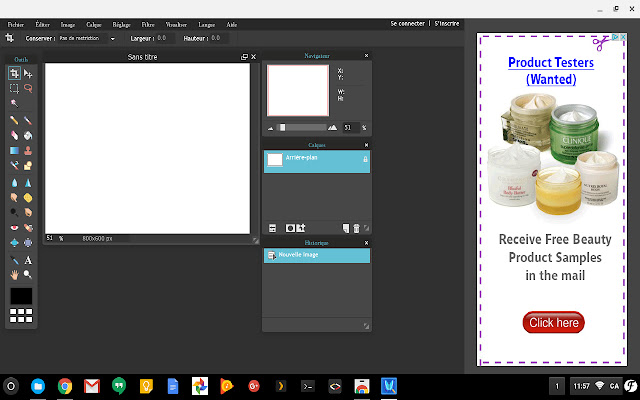
Task: Click the Product Testers (Wanted) ad link
Action: click(551, 71)
